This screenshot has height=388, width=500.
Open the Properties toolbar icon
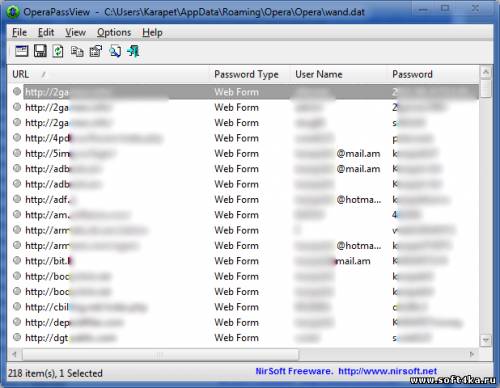tap(96, 51)
